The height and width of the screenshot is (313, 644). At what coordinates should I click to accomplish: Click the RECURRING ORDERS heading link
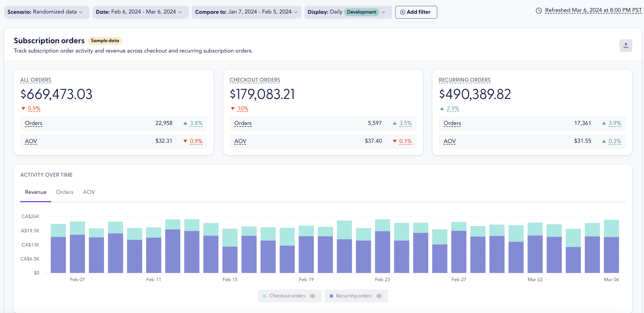(464, 80)
